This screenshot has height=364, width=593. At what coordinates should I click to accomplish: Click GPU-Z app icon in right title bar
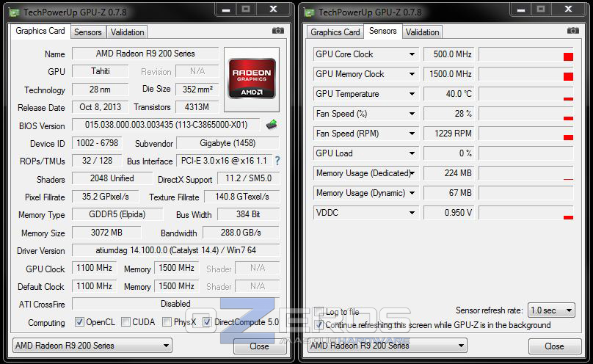(310, 12)
